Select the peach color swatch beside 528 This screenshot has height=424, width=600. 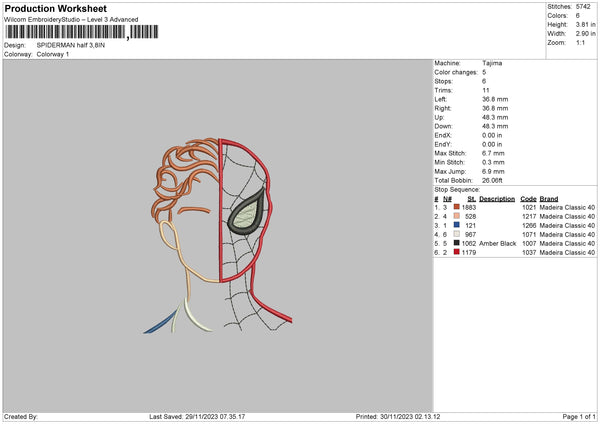pyautogui.click(x=457, y=216)
